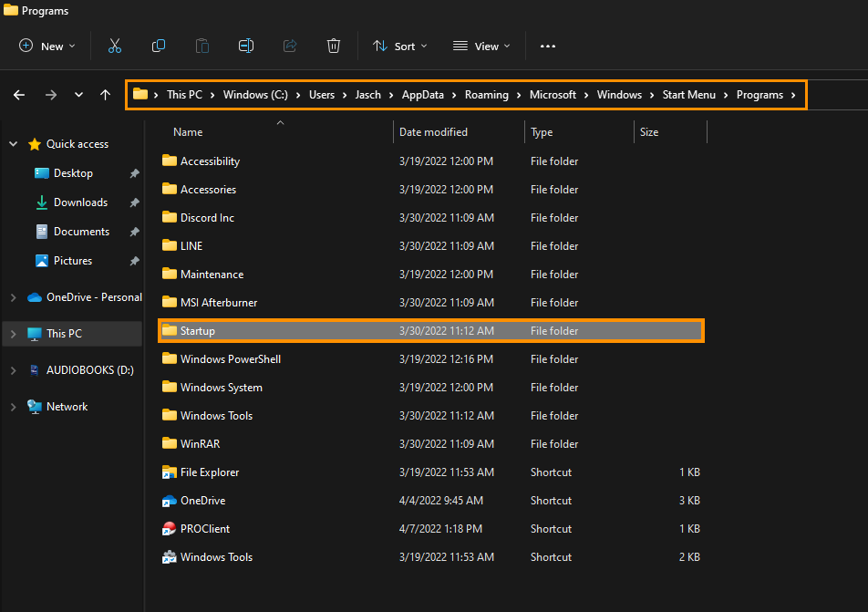Viewport: 868px width, 612px height.
Task: Select This PC in sidebar
Action: pyautogui.click(x=64, y=334)
